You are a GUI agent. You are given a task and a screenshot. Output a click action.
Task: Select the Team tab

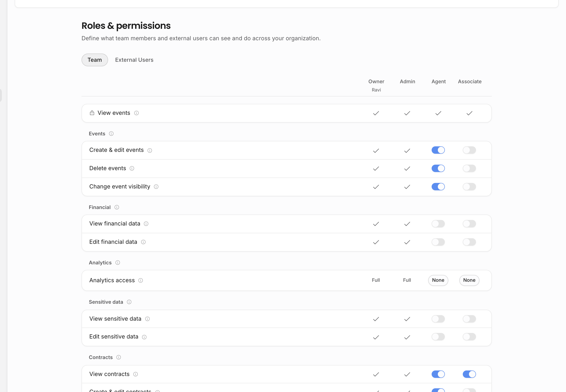coord(95,60)
